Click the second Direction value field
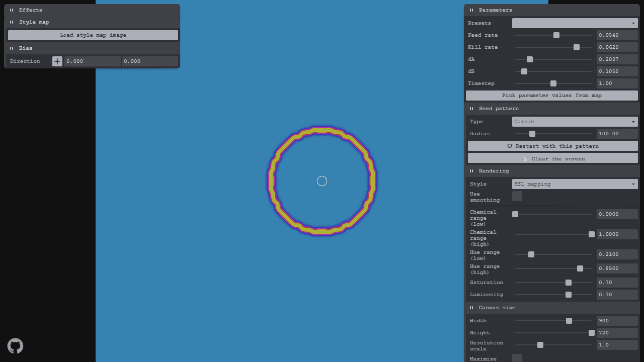 click(150, 61)
